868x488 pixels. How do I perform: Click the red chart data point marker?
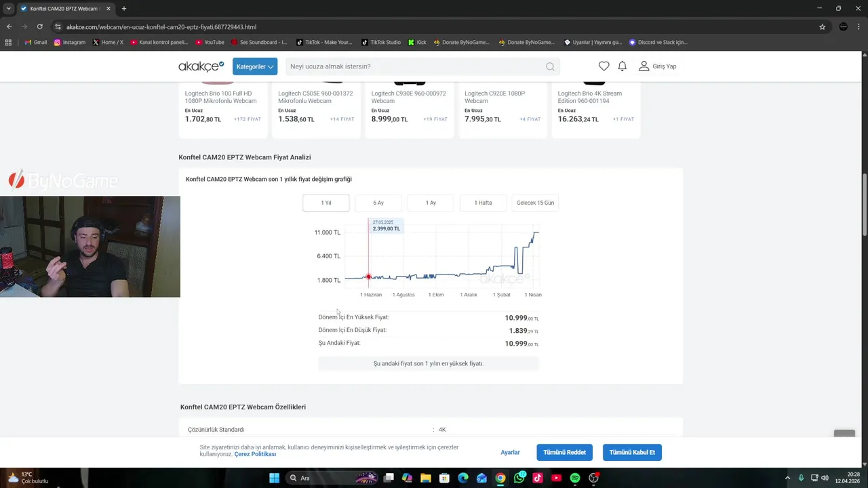[368, 277]
